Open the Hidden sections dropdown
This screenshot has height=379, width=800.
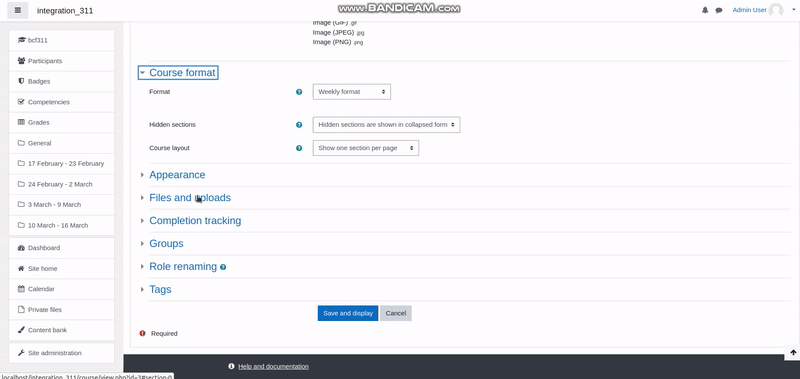386,124
